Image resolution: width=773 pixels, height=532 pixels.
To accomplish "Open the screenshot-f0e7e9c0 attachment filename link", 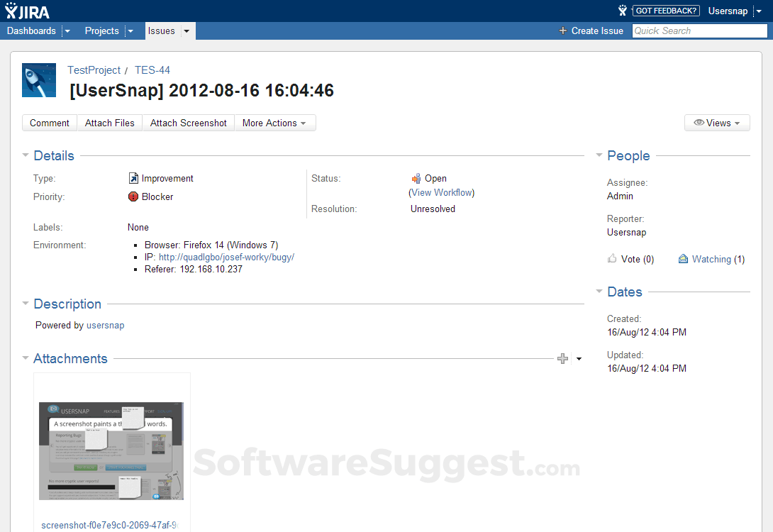I will coord(110,525).
